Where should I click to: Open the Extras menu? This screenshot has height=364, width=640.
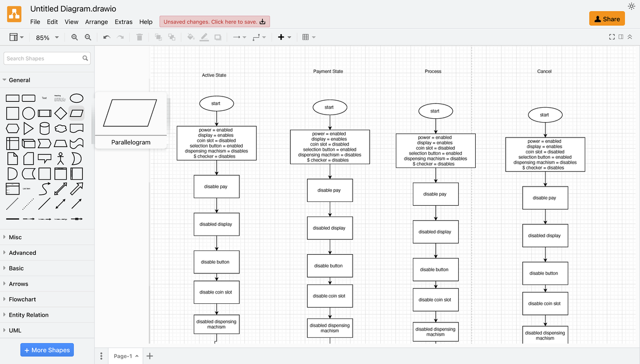124,22
